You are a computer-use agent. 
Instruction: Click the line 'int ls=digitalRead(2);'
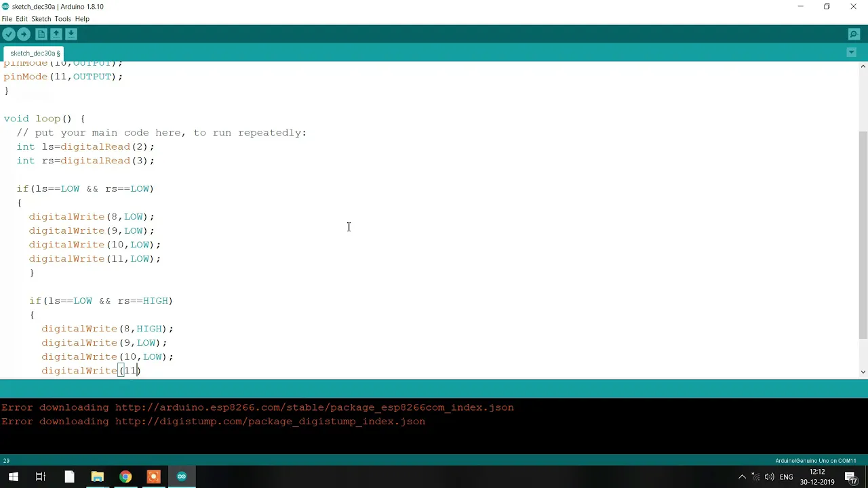pos(85,146)
